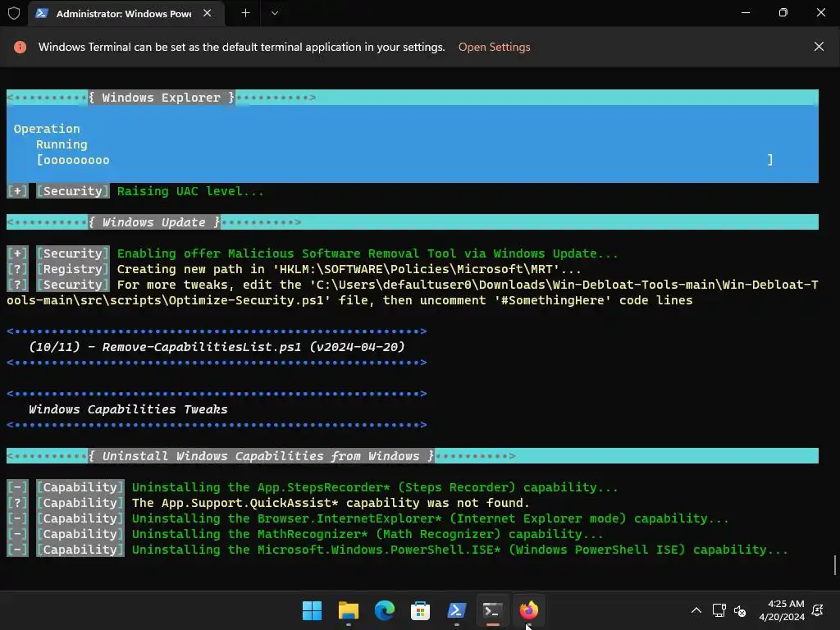Click the Optimize-Security.ps1 file path text
840x630 pixels.
pos(413,293)
